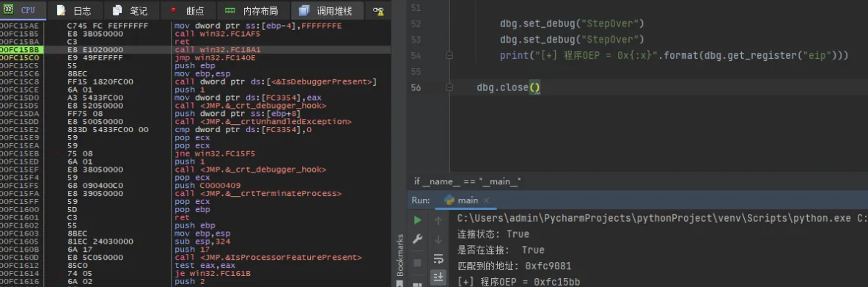This screenshot has width=868, height=287.
Task: Open the Bookmarks tool window
Action: (400, 255)
